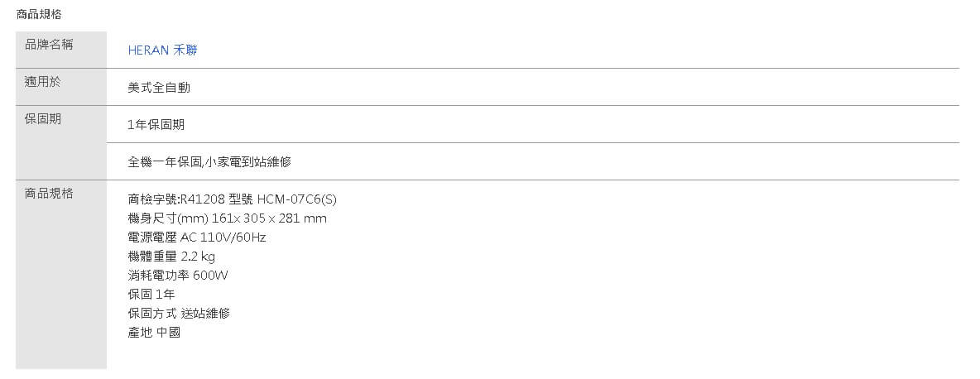The image size is (980, 379).
Task: Select the 1年保固期 warranty value
Action: 156,124
